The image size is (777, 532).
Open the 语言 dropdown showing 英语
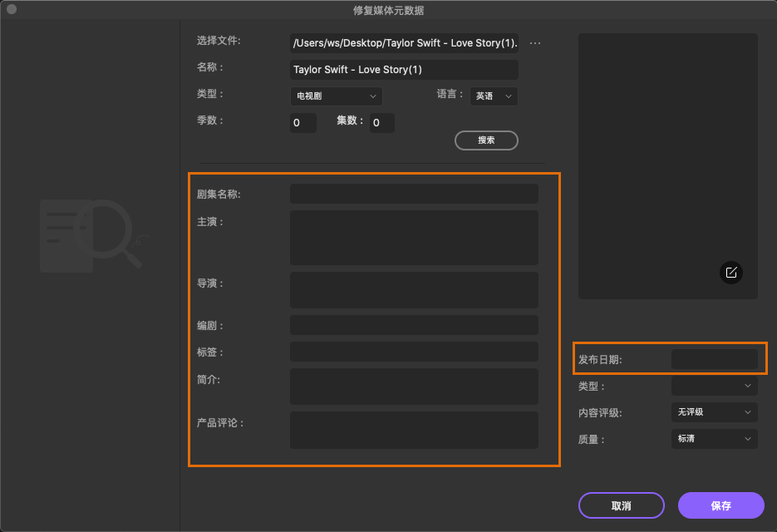[494, 96]
